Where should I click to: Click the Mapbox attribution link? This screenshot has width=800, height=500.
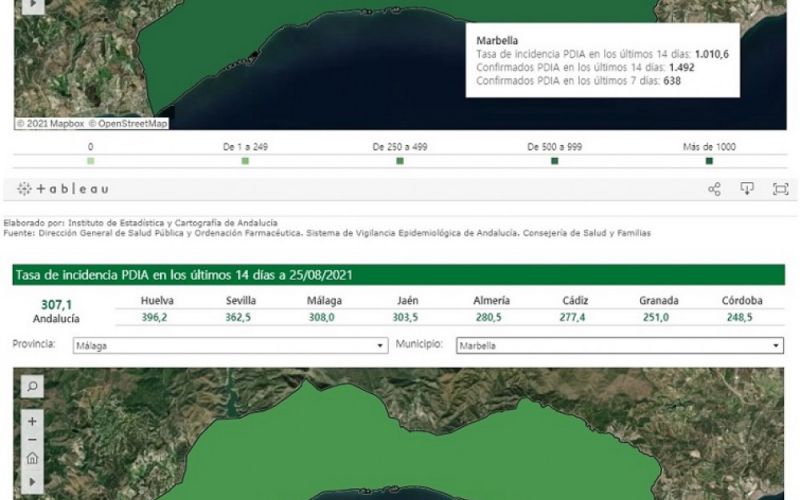[x=51, y=123]
